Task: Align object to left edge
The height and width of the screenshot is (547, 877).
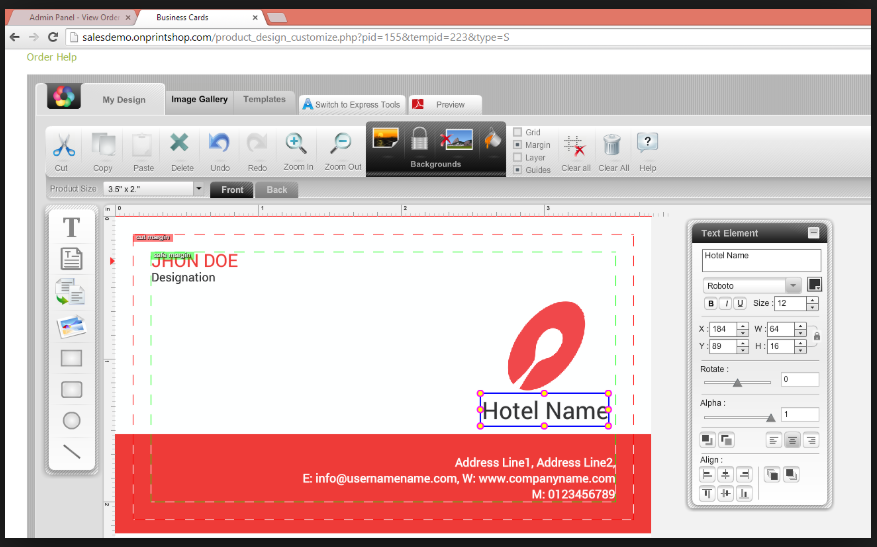Action: click(707, 475)
